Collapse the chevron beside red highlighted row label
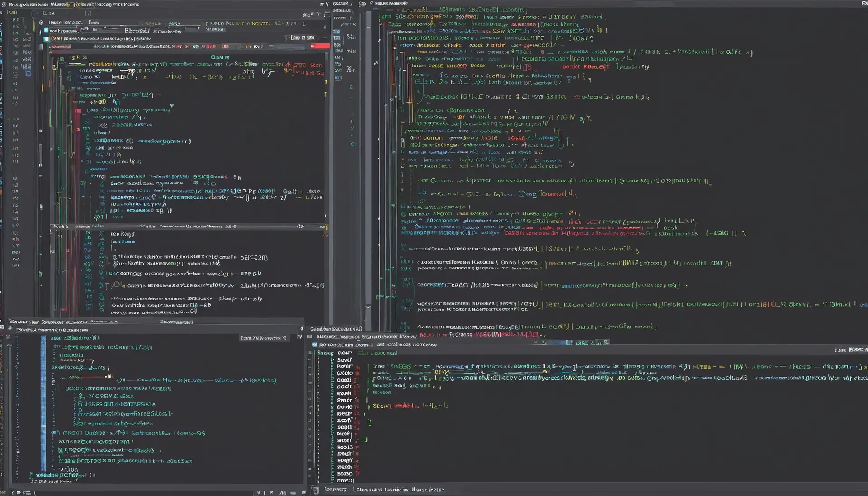This screenshot has height=496, width=868. click(50, 46)
